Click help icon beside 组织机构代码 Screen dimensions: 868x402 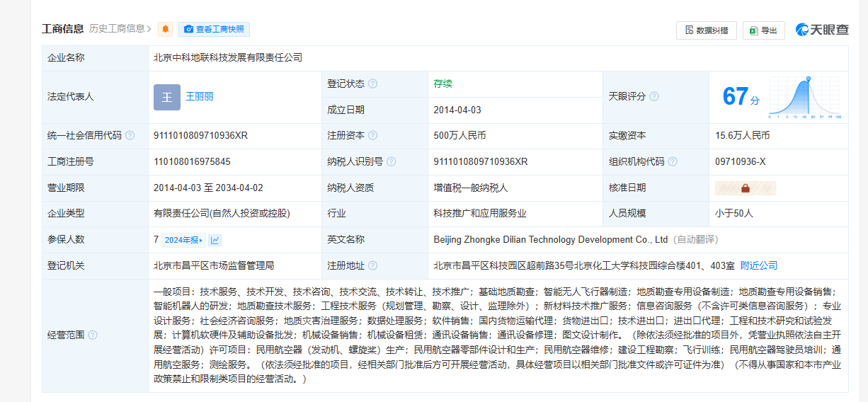click(673, 162)
